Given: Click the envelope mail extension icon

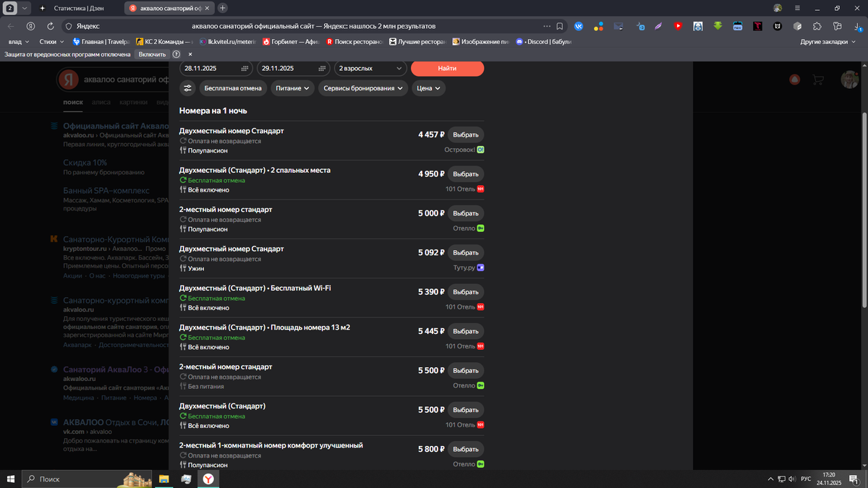Looking at the screenshot, I should point(618,26).
